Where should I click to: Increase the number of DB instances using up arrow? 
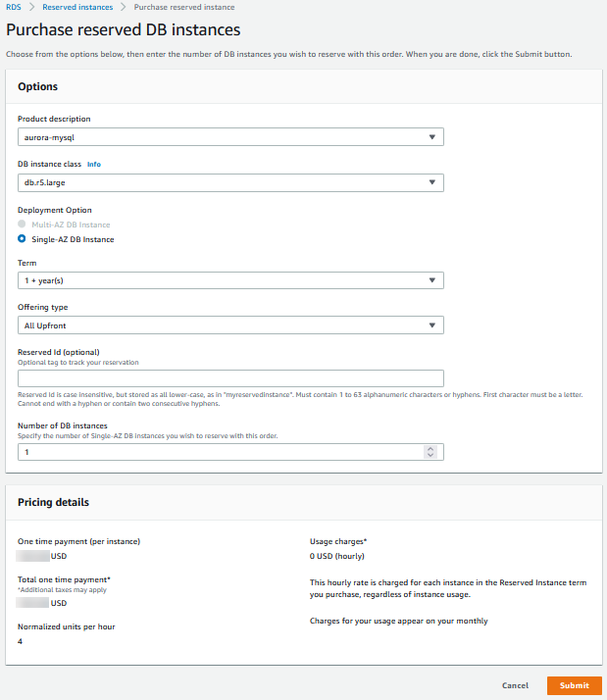(430, 449)
